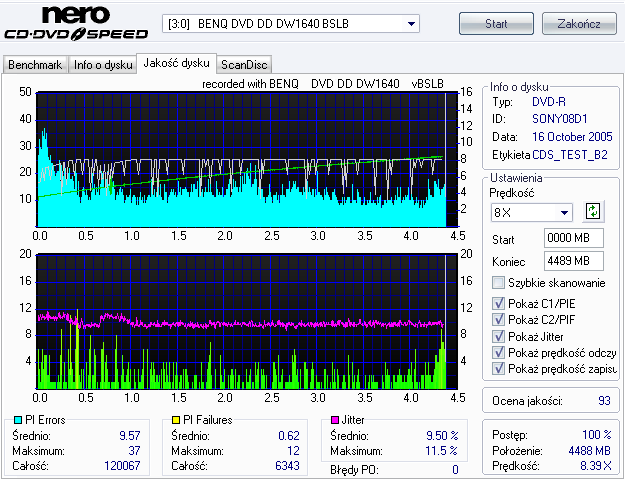
Task: Click the PI Failures lower graph
Action: pyautogui.click(x=247, y=321)
